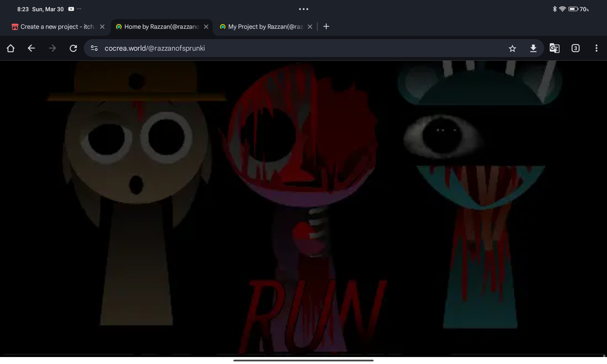This screenshot has width=607, height=364.
Task: Reload the current page
Action: pos(73,48)
